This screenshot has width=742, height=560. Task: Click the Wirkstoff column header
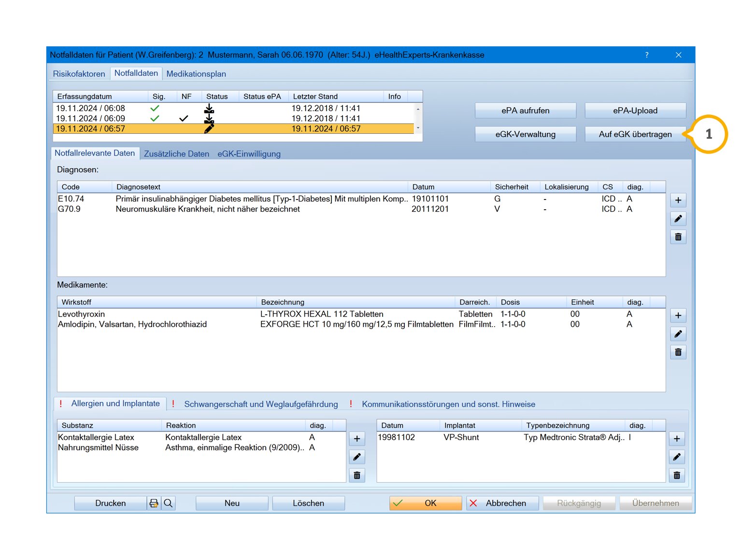pyautogui.click(x=157, y=302)
